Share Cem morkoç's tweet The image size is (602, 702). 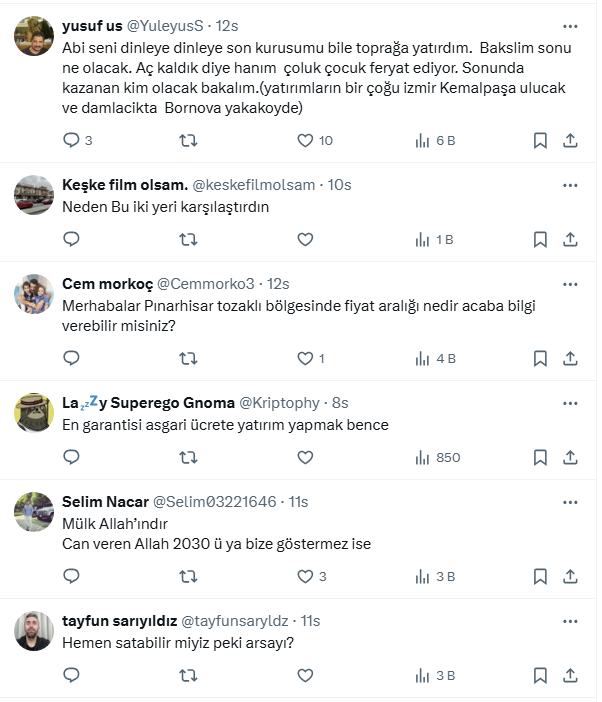[x=570, y=358]
